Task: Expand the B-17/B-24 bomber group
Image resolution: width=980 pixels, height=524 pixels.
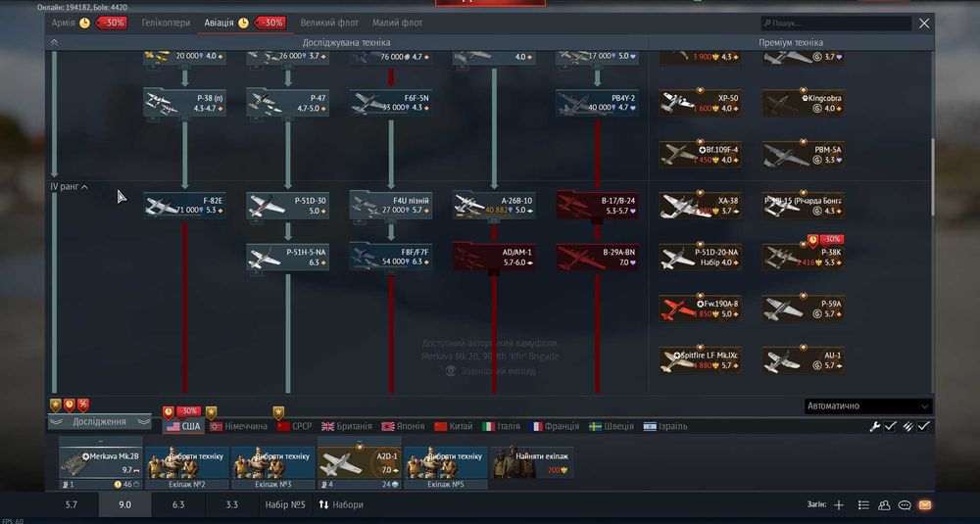Action: click(x=597, y=206)
